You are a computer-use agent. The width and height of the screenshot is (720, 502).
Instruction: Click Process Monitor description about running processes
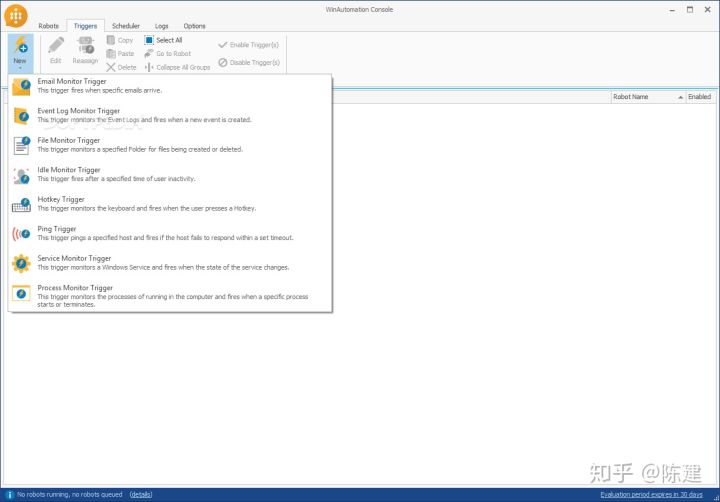(173, 300)
